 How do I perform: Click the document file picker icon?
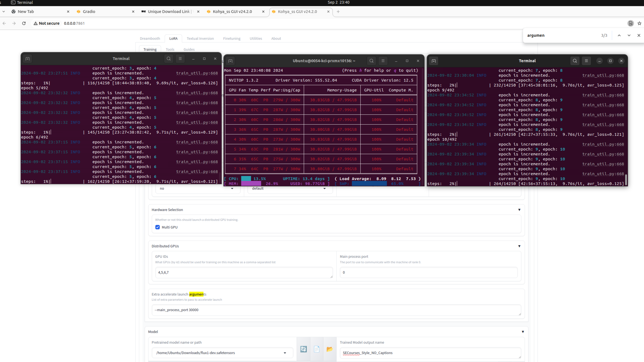click(x=317, y=349)
